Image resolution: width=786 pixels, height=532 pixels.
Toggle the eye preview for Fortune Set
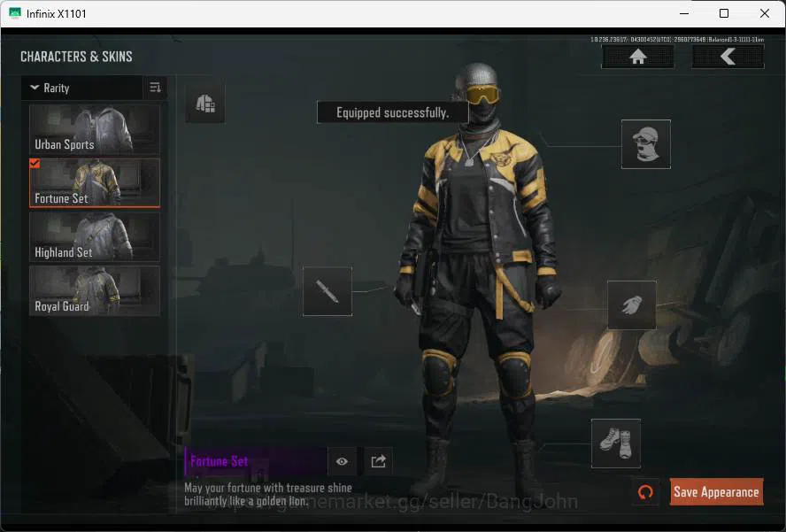coord(342,461)
